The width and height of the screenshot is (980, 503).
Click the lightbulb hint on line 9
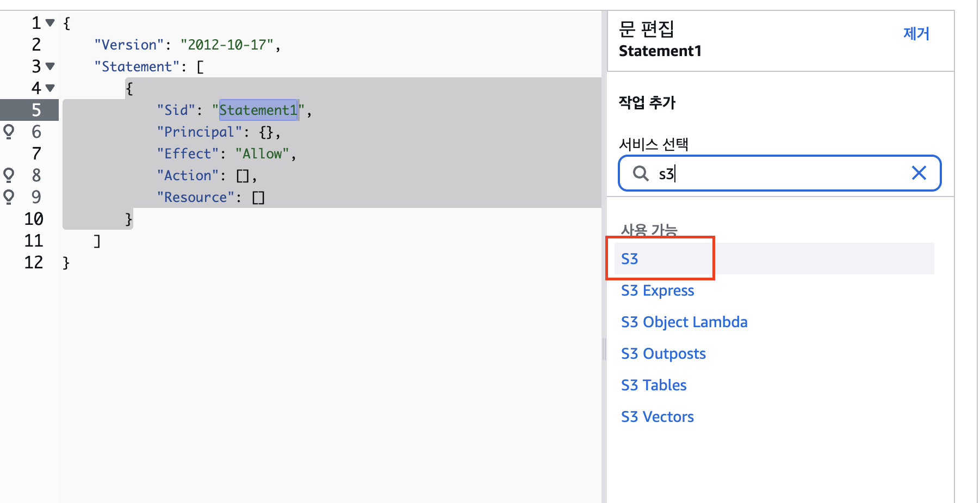click(x=9, y=197)
